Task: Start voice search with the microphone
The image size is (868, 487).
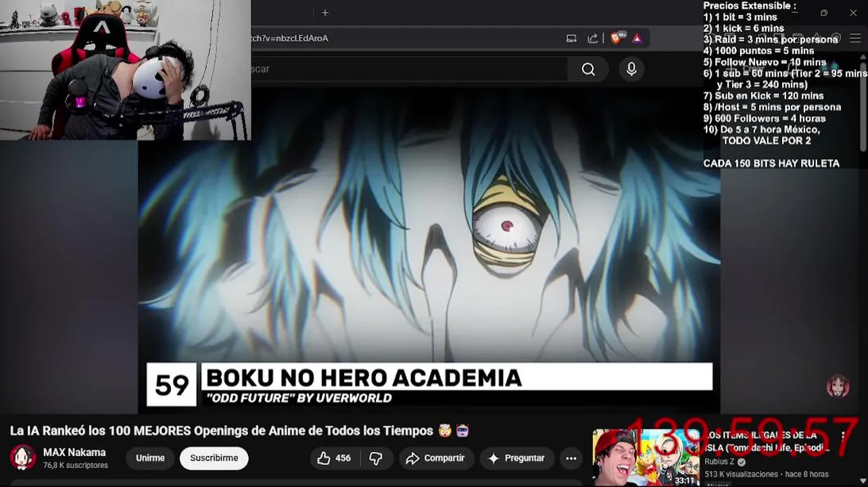Action: pos(631,69)
